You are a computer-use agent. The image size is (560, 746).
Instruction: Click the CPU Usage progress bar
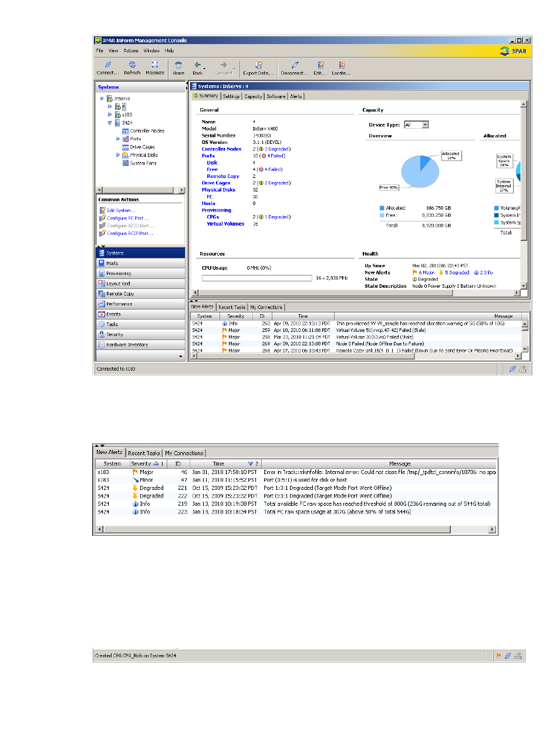257,278
